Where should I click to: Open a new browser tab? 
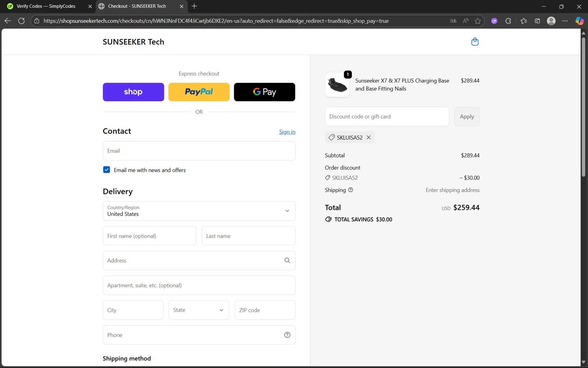(x=194, y=6)
